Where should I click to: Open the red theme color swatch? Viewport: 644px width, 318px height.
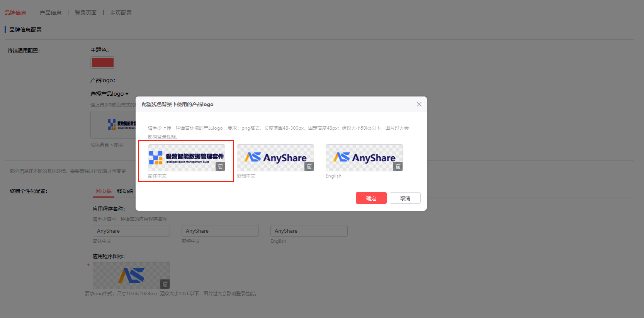tap(103, 63)
